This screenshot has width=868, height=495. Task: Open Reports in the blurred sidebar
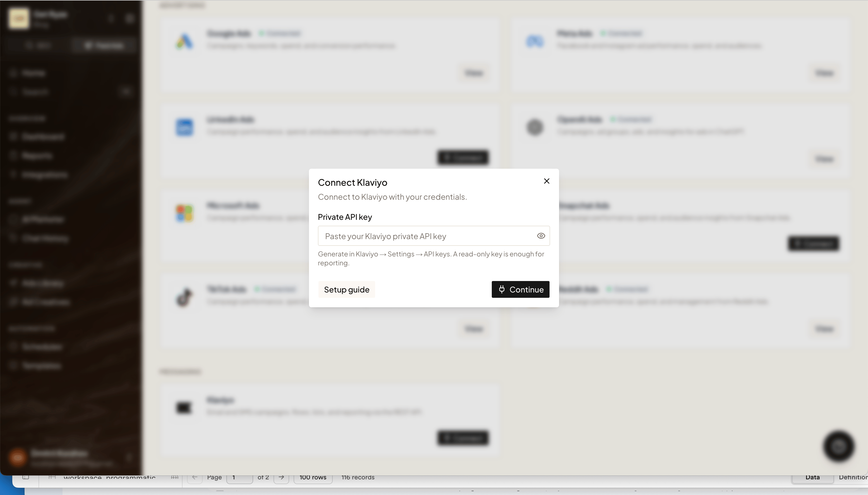(x=37, y=156)
